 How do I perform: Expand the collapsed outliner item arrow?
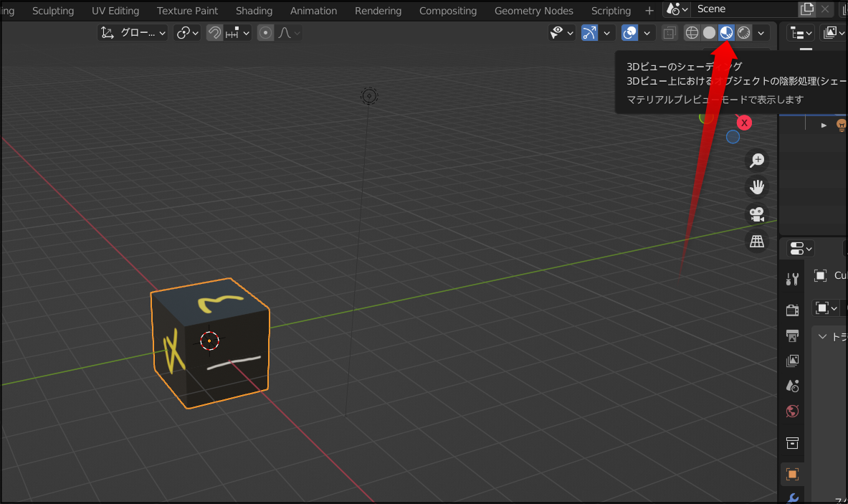pyautogui.click(x=824, y=125)
